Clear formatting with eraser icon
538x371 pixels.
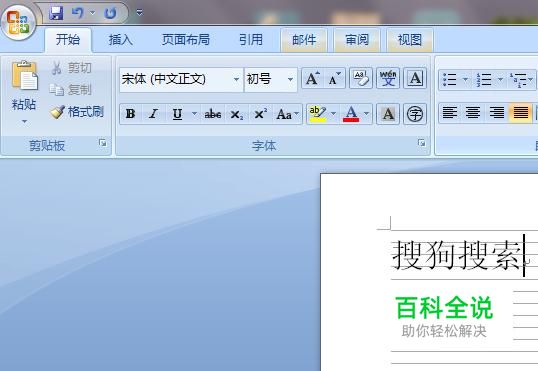click(361, 79)
